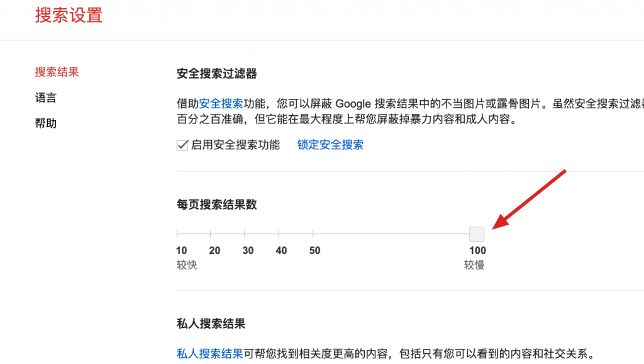Set results per page slider to 20
This screenshot has width=644, height=364.
211,234
